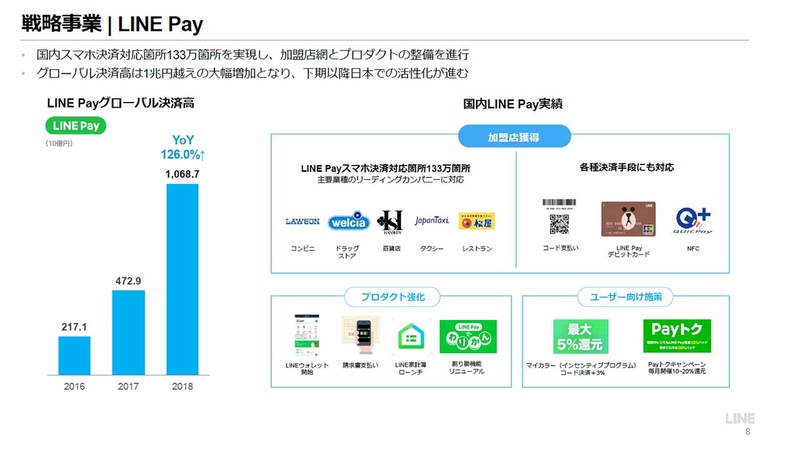Click the LINE Pay デビットカード label
Image resolution: width=800 pixels, height=450 pixels.
point(629,251)
